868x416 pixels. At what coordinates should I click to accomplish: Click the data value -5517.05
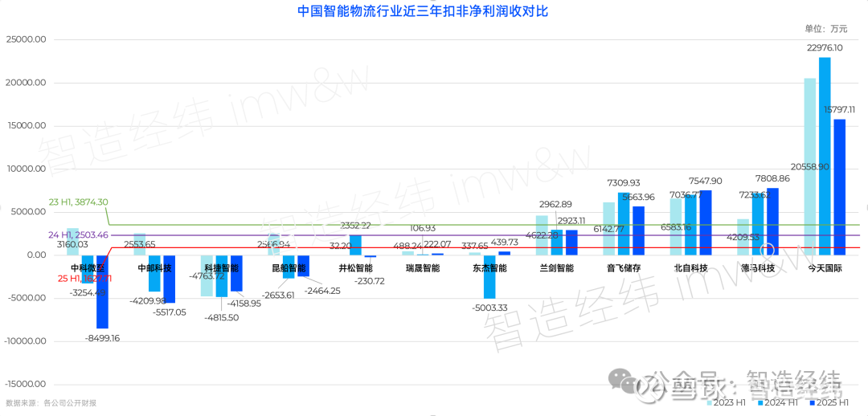pyautogui.click(x=169, y=312)
